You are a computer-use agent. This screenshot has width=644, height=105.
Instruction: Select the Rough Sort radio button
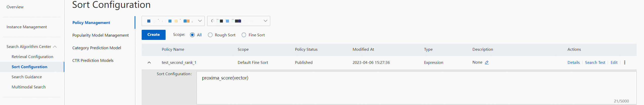[210, 35]
